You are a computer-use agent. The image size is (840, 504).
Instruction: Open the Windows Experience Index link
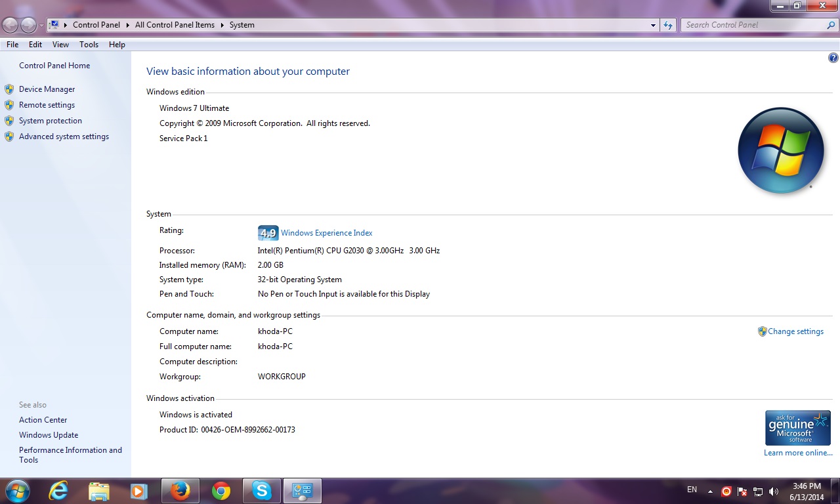(326, 233)
